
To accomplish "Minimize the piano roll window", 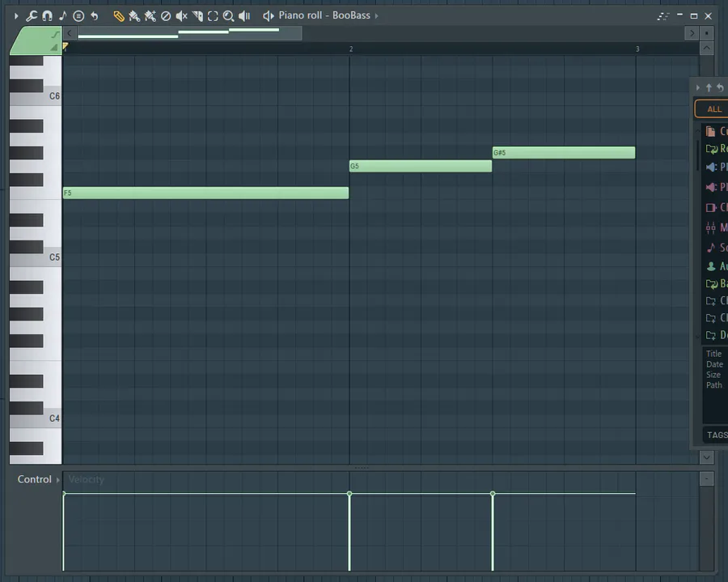I will click(679, 15).
